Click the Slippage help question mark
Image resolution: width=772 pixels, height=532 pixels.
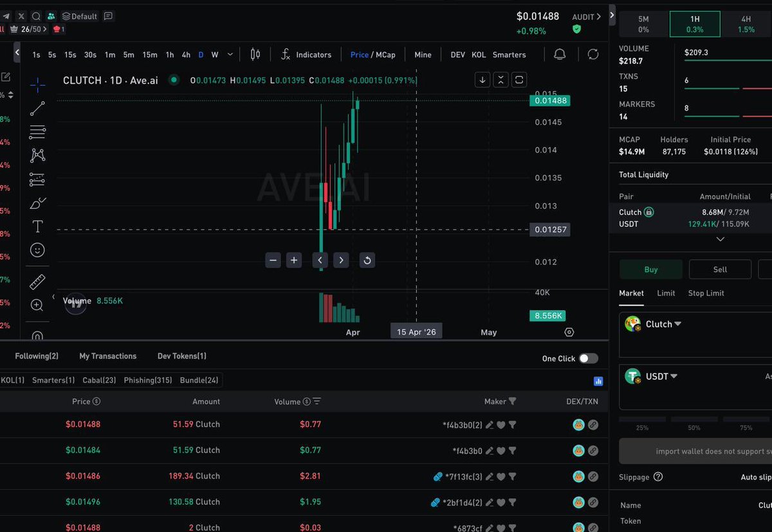point(658,477)
